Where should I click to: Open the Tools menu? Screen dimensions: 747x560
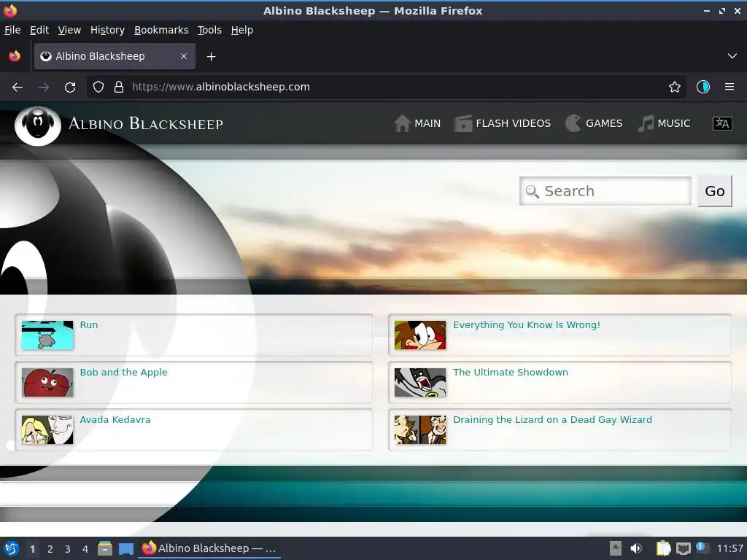[209, 30]
